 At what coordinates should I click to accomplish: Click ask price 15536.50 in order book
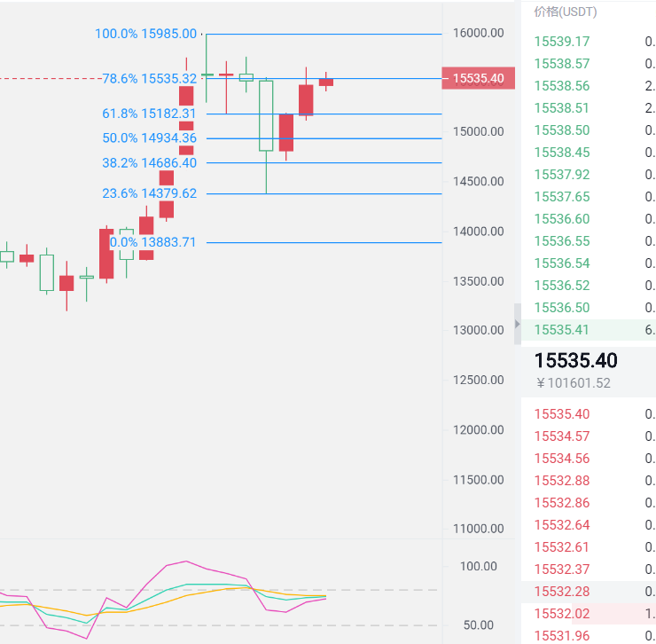(x=562, y=308)
